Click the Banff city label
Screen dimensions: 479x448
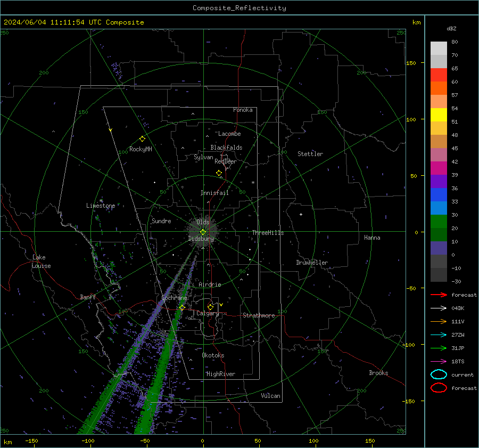(x=88, y=297)
